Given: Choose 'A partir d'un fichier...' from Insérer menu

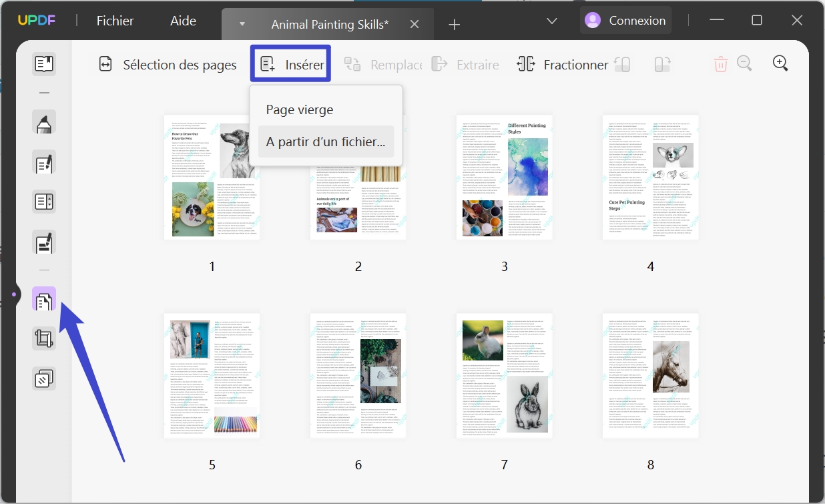Looking at the screenshot, I should pos(326,141).
